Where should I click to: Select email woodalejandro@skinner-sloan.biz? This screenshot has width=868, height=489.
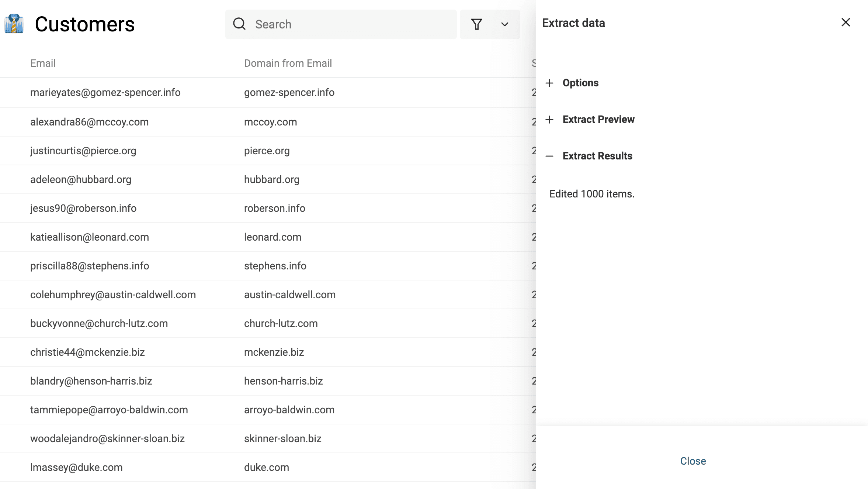[107, 438]
